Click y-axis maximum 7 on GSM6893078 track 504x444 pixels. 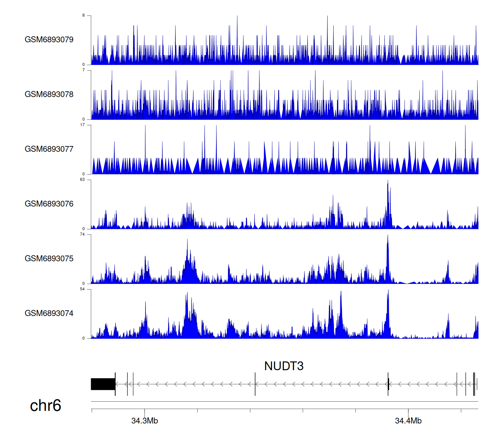pyautogui.click(x=83, y=70)
